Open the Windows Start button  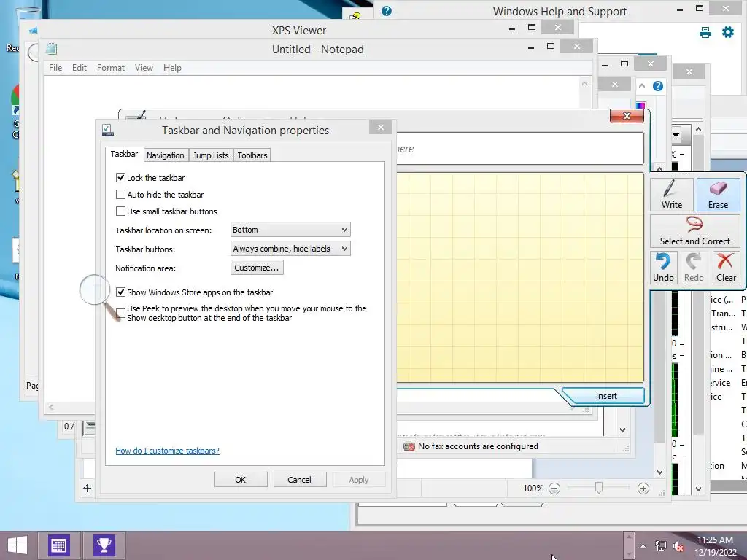pyautogui.click(x=18, y=545)
